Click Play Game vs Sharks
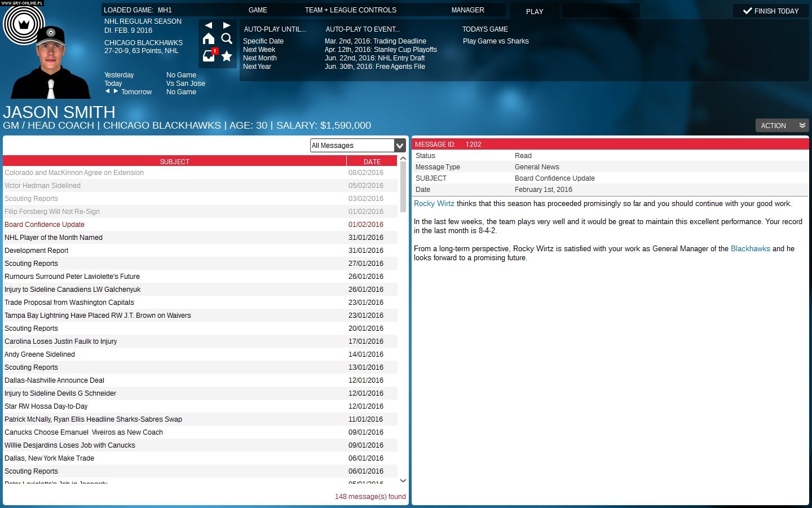Viewport: 812px width, 508px height. tap(496, 41)
